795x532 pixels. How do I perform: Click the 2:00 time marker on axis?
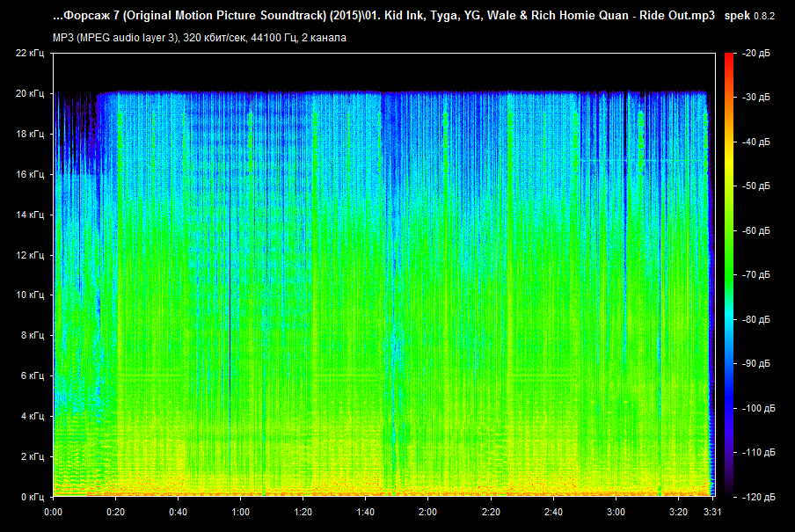click(428, 511)
